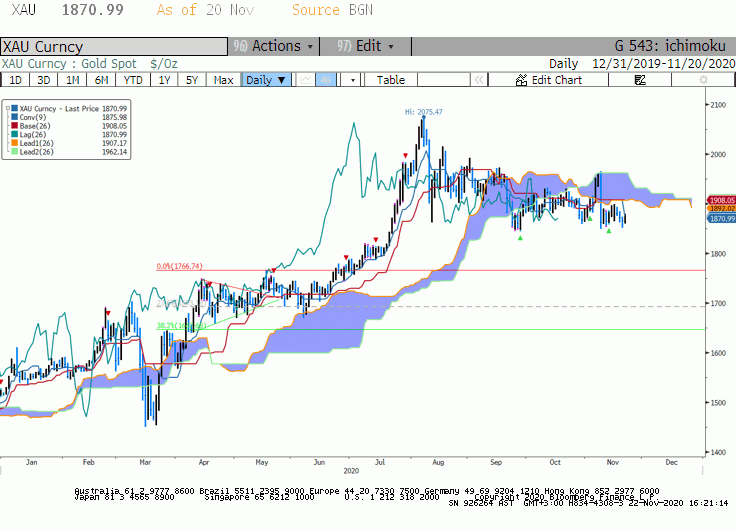Switch to the 5Y range
Image resolution: width=736 pixels, height=530 pixels.
pos(192,80)
